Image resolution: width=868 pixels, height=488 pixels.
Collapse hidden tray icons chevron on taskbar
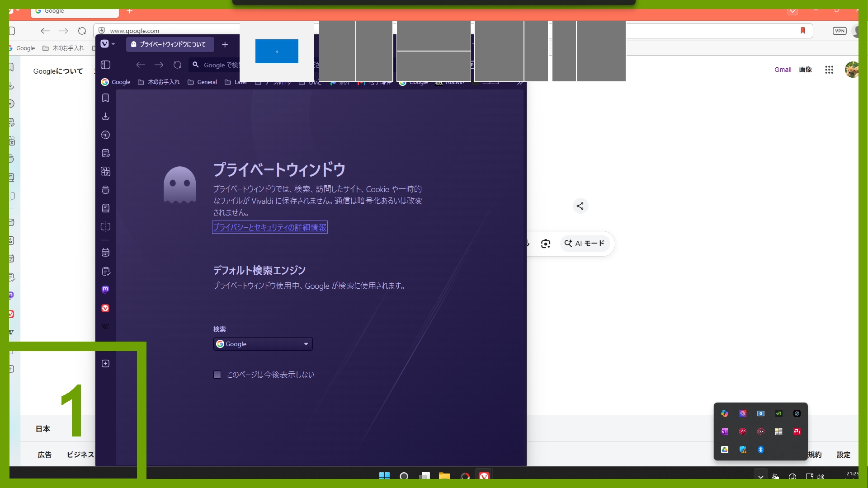(761, 477)
